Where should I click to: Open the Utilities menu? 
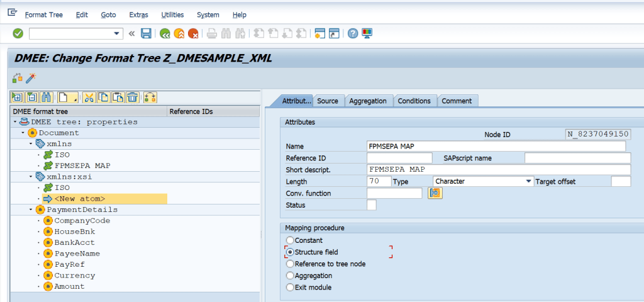[172, 15]
